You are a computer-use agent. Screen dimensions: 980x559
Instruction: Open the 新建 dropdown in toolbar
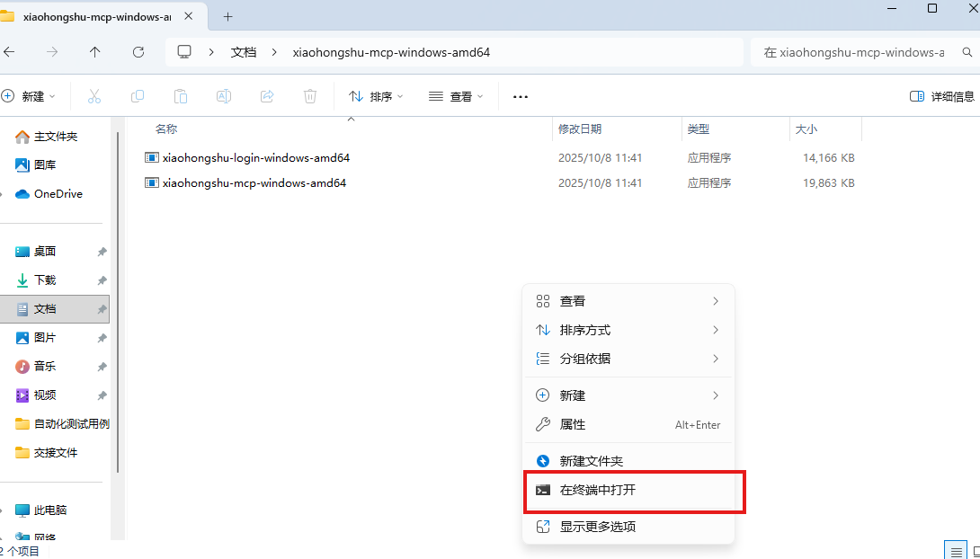(29, 96)
